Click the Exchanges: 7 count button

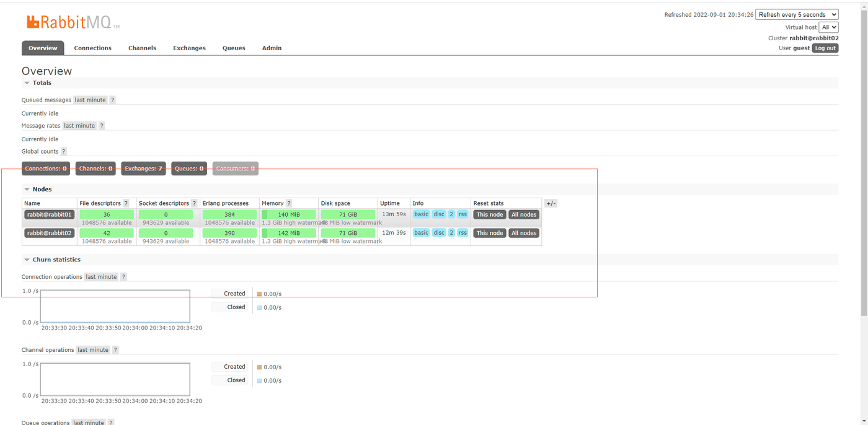click(143, 169)
